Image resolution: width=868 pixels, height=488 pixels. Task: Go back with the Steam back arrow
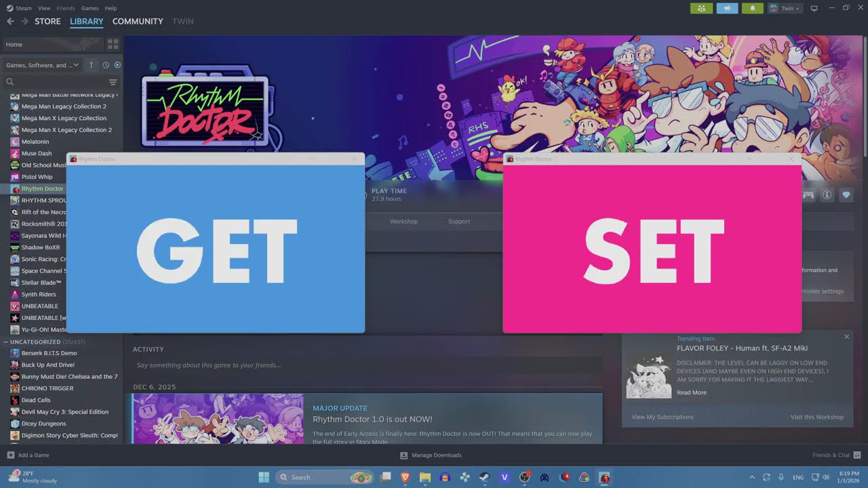point(10,22)
